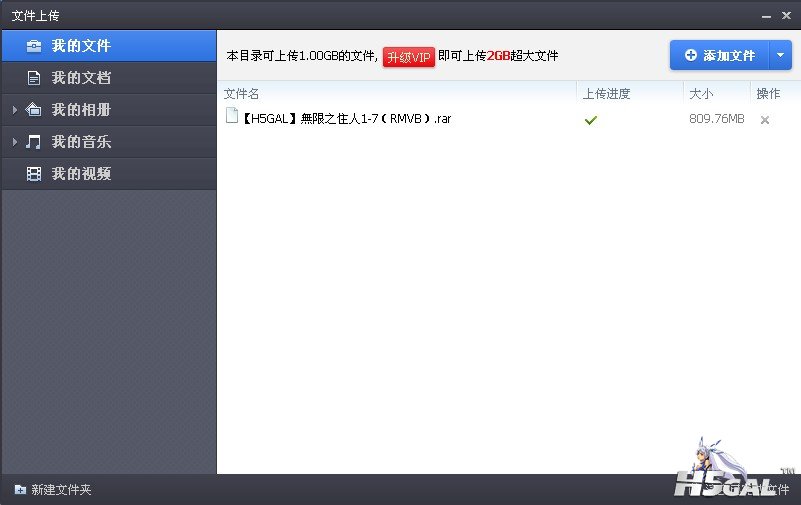Remove the uploaded rar file with the X icon
Screen dimensions: 801x505
(x=765, y=120)
